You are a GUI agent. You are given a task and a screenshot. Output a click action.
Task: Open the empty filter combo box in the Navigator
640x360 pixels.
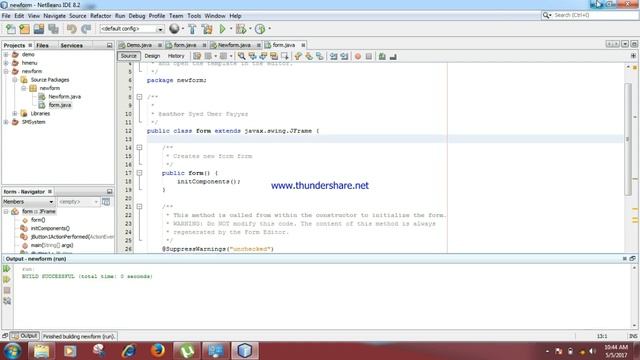[x=78, y=202]
